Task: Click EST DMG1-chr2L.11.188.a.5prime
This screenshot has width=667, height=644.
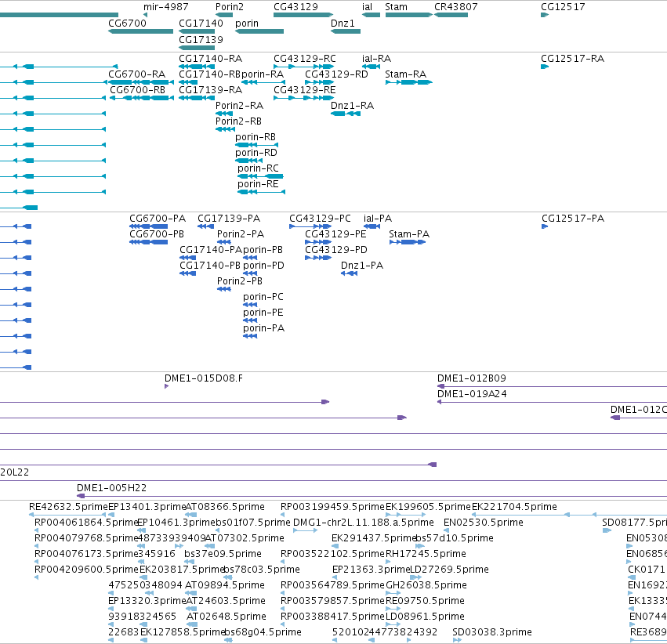Action: (306, 530)
